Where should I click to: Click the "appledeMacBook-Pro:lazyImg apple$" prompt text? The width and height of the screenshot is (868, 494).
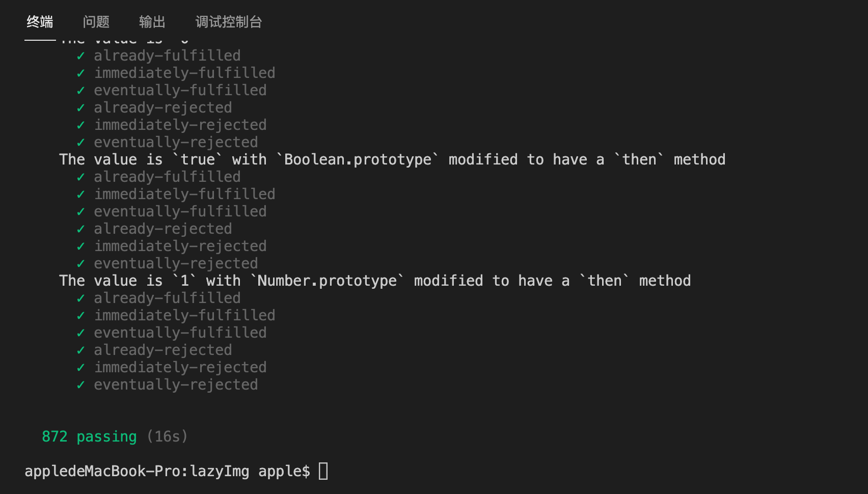[x=167, y=471]
